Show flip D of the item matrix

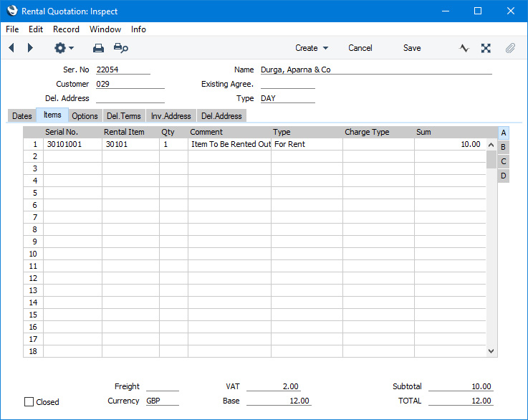click(503, 176)
